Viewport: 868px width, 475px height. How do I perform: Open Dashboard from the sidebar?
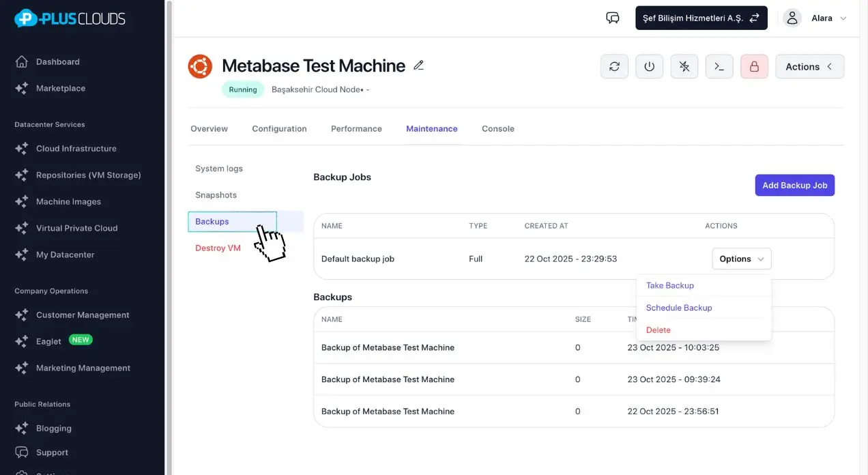[57, 61]
